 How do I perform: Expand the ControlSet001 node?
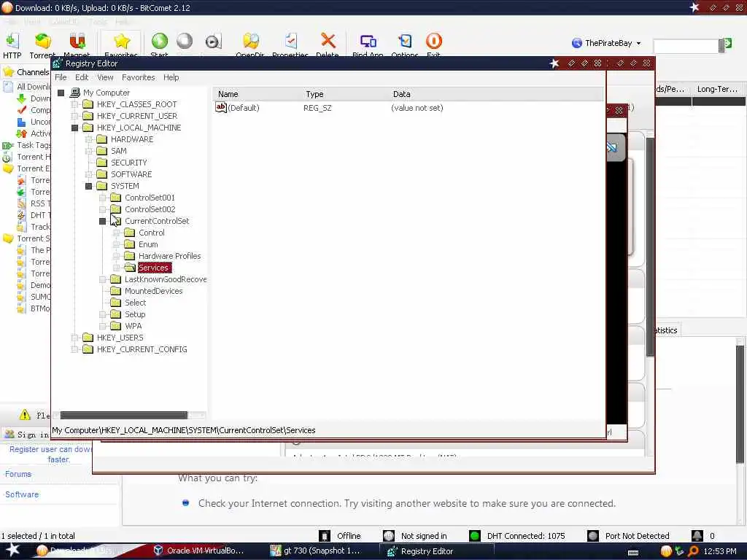[102, 198]
